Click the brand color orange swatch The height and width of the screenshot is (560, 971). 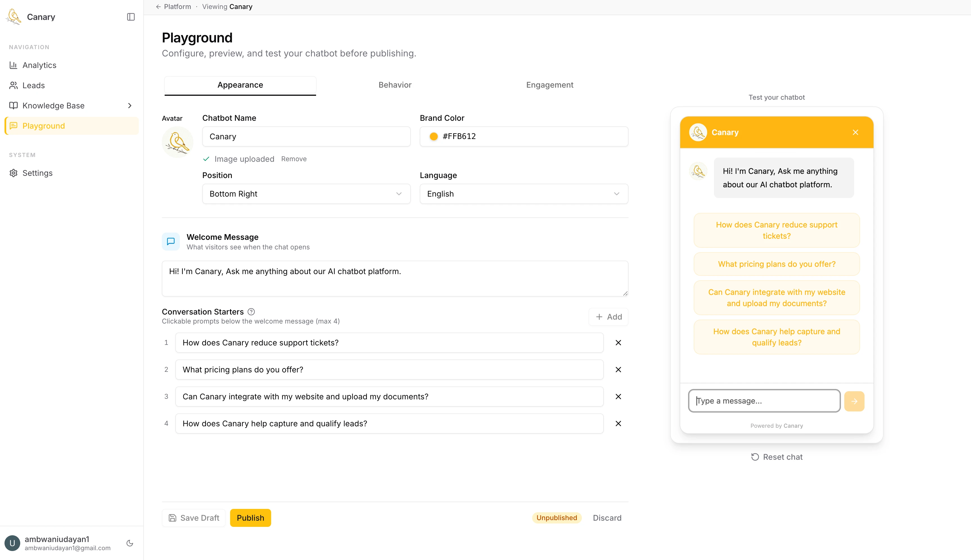[x=434, y=136]
